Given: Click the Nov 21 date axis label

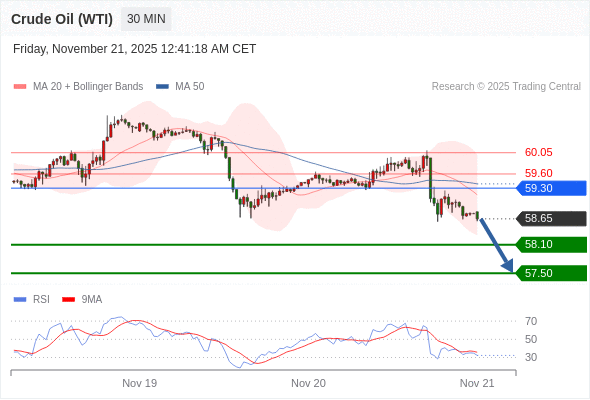Looking at the screenshot, I should coord(477,383).
